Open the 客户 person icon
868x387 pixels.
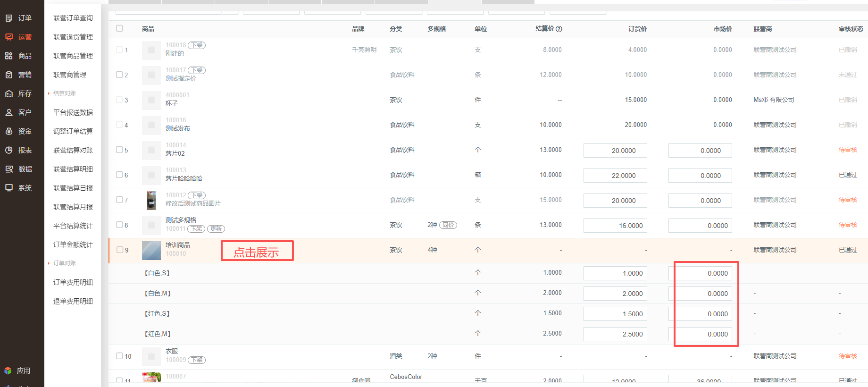click(x=9, y=112)
